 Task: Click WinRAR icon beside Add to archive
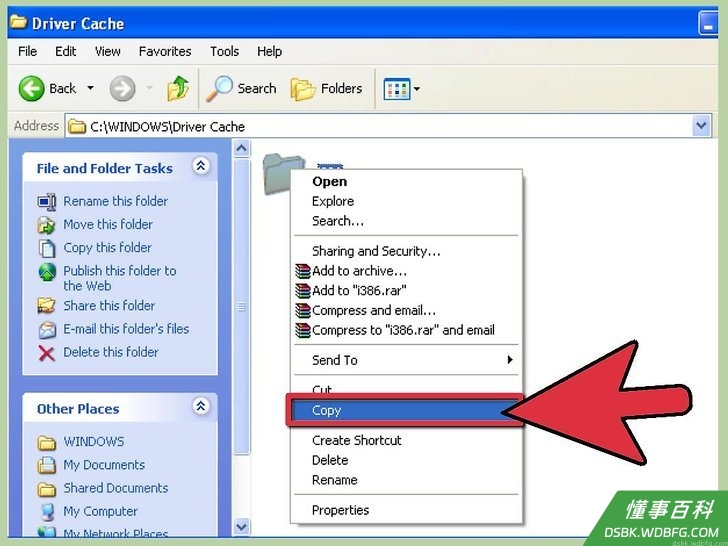303,271
